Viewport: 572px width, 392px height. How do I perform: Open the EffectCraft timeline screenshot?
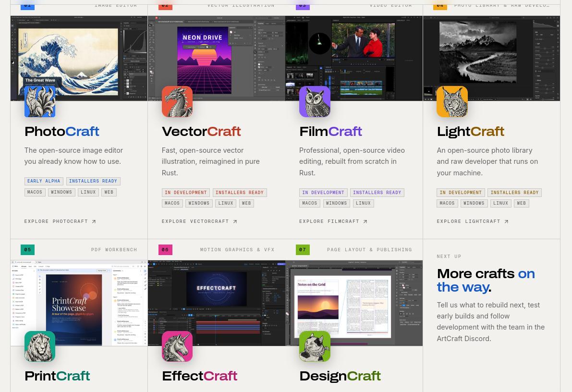pyautogui.click(x=217, y=303)
